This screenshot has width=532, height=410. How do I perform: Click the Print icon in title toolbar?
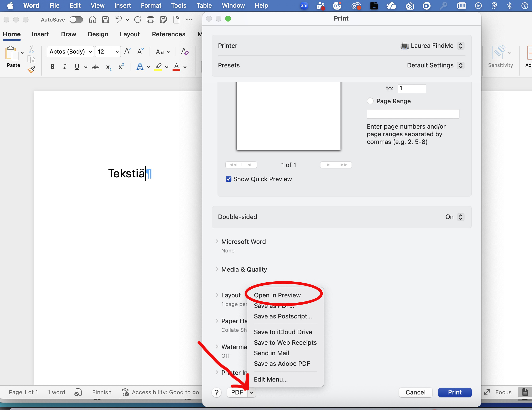pos(151,19)
